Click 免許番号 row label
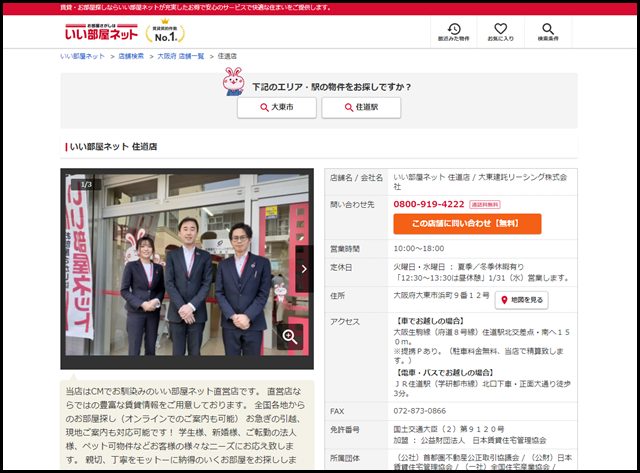 (345, 430)
